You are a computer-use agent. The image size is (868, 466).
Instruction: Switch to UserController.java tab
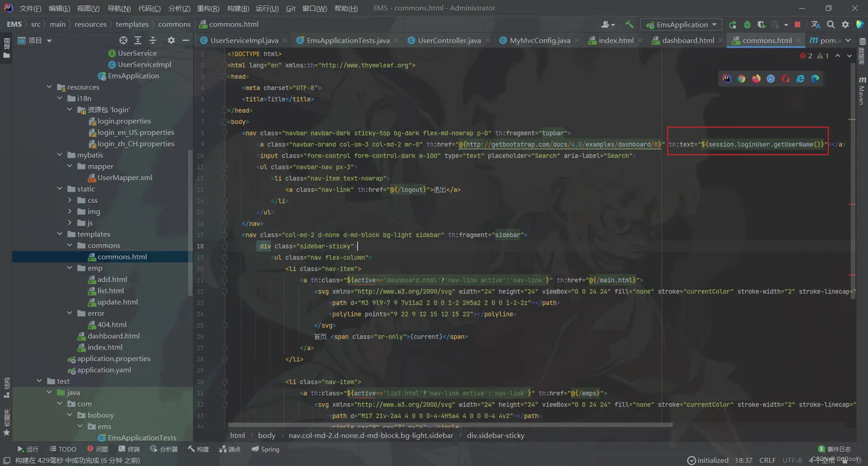[449, 40]
